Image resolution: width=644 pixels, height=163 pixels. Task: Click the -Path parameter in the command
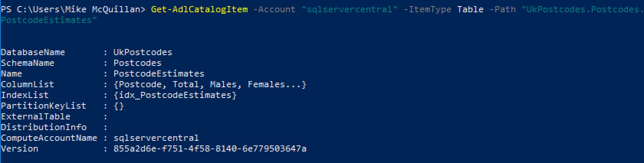click(502, 9)
